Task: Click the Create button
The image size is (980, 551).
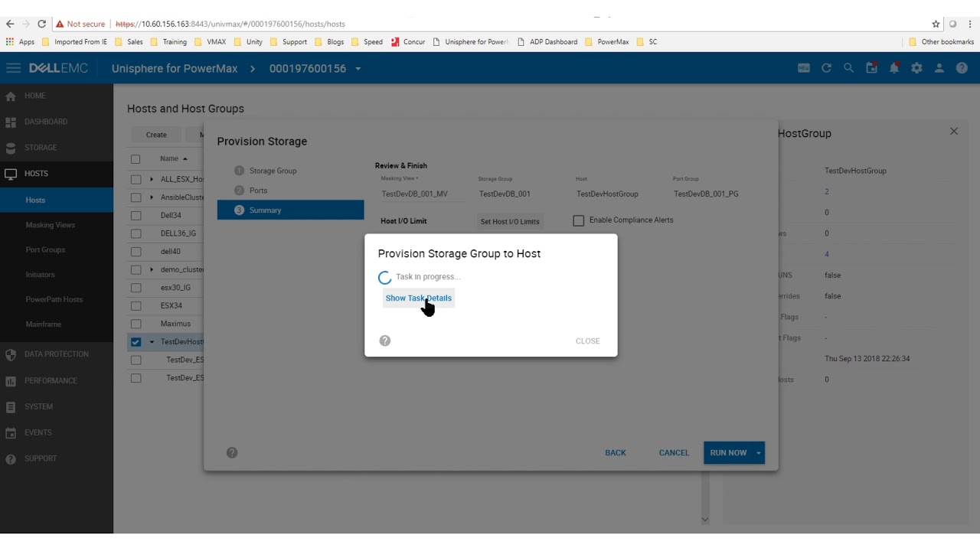Action: point(156,135)
